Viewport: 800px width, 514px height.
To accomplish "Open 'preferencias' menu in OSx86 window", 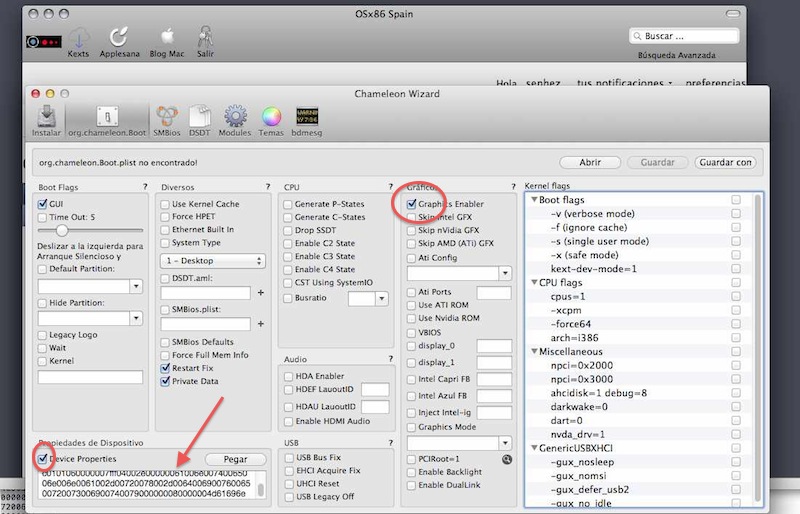I will 715,82.
